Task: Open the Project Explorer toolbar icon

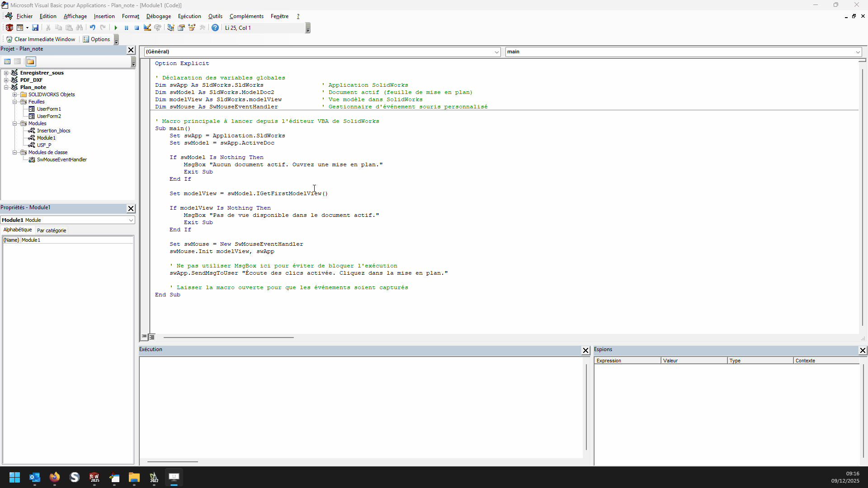Action: (170, 28)
